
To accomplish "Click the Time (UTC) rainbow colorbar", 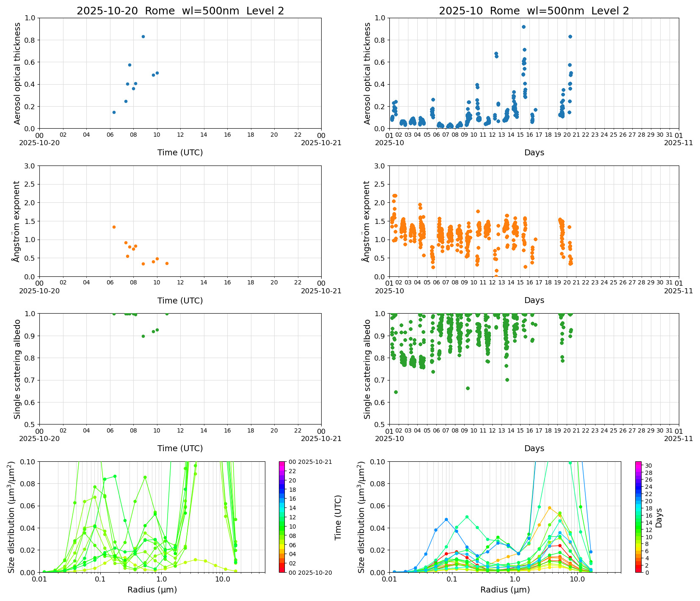I will (x=282, y=517).
